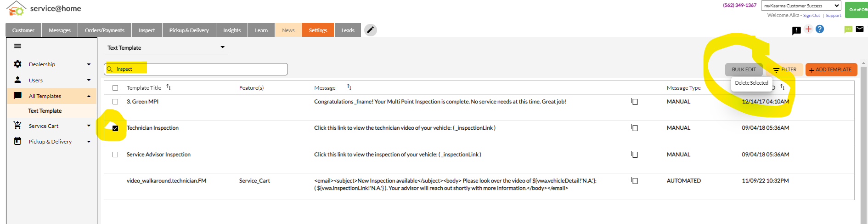Click the Service Cart shopping cart icon
This screenshot has width=868, height=224.
coord(17,125)
